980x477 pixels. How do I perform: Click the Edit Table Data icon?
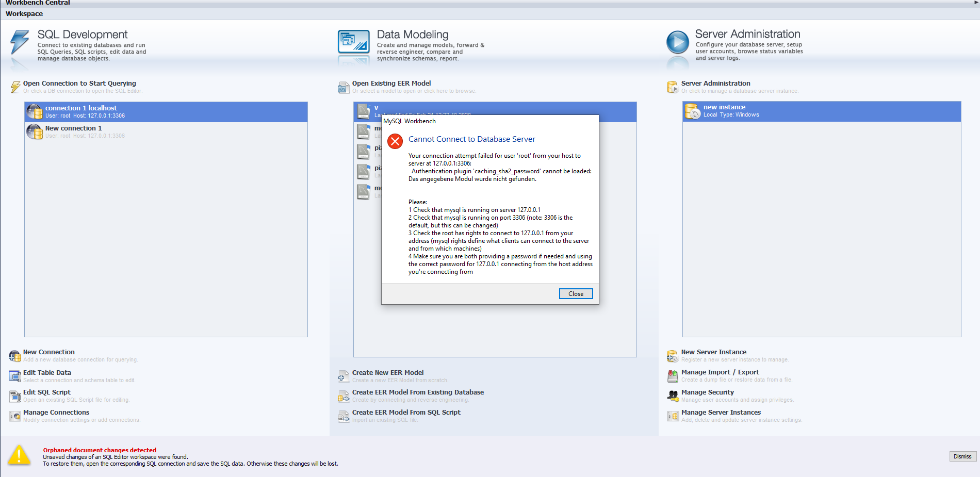(x=15, y=376)
